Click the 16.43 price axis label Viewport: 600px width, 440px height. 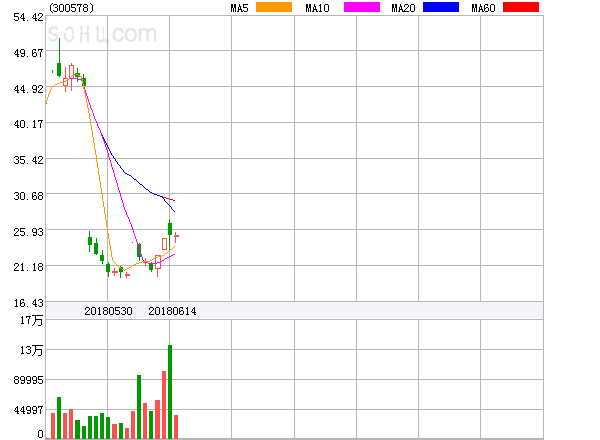coord(28,303)
